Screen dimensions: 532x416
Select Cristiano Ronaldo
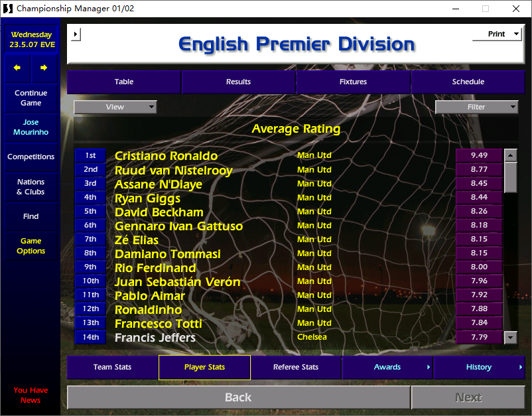click(166, 156)
